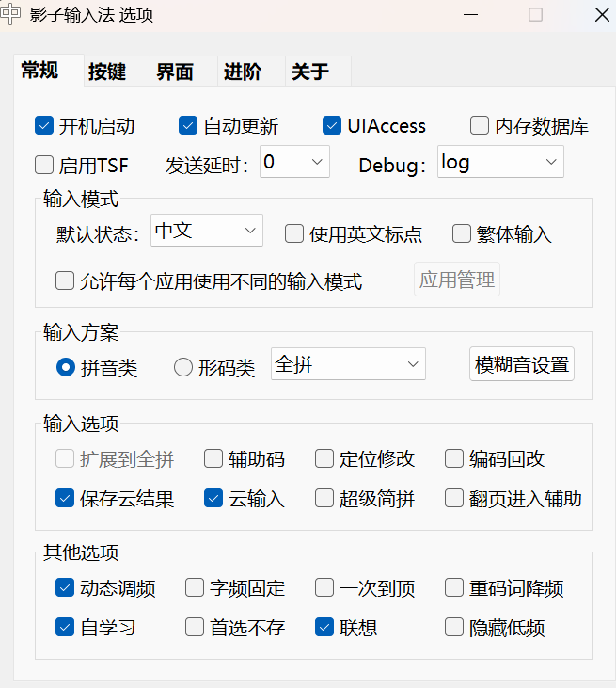Image resolution: width=616 pixels, height=688 pixels.
Task: Check 翻页进入辅助 option
Action: pos(454,498)
